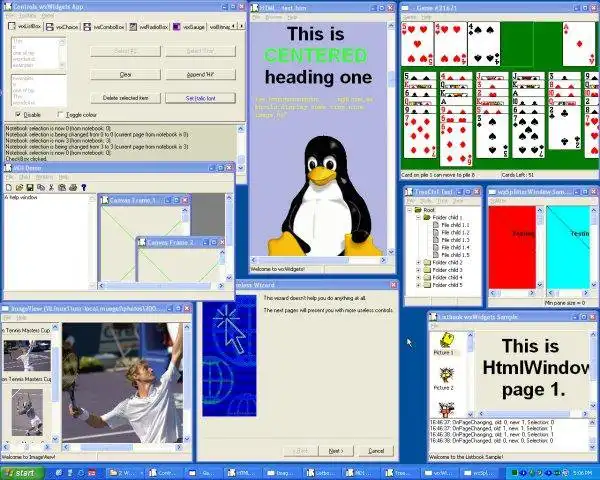Click the Append 'Hi!' button
The image size is (600, 480).
click(201, 75)
